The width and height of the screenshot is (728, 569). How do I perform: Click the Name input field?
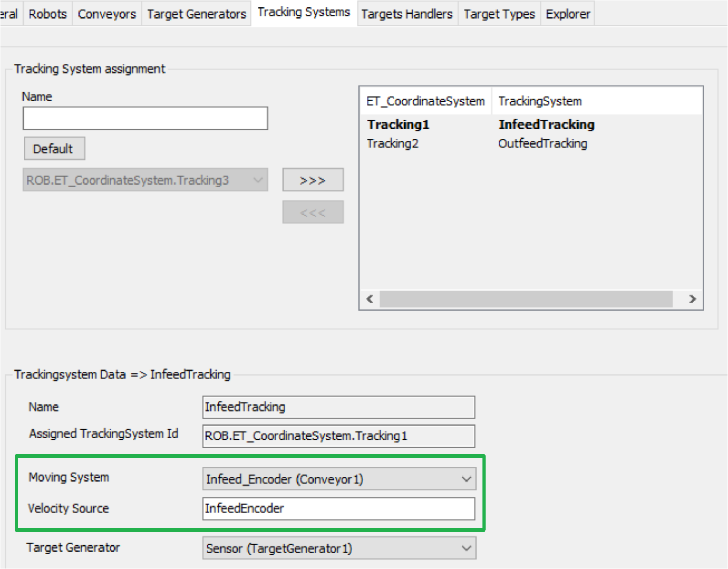145,118
